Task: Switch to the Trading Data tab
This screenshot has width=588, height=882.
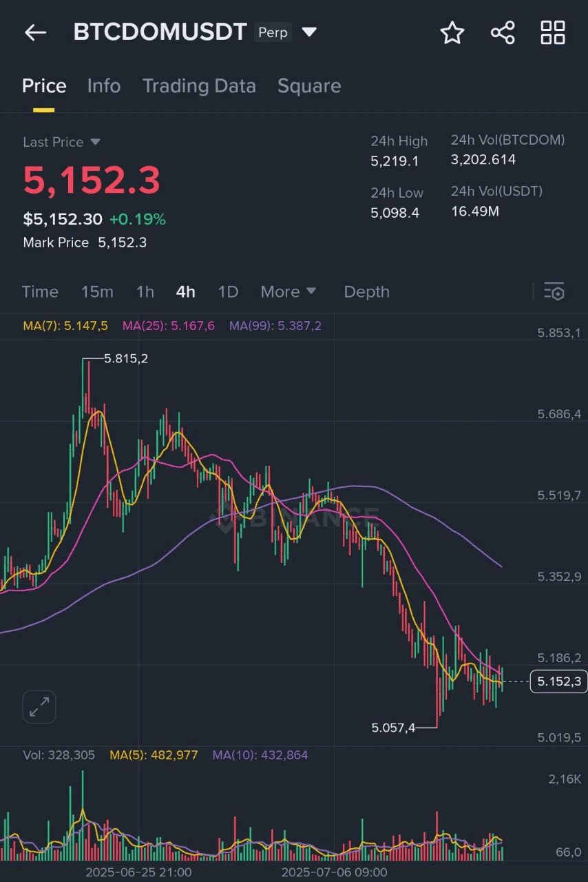Action: point(199,86)
